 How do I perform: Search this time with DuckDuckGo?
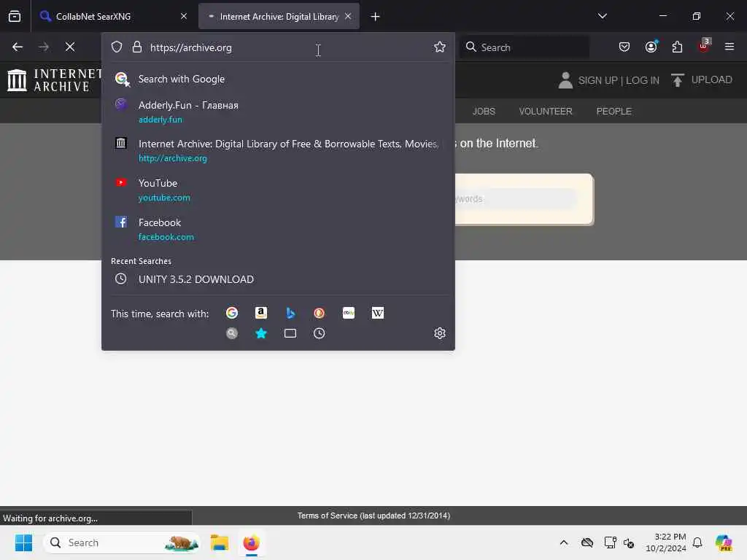coord(320,313)
